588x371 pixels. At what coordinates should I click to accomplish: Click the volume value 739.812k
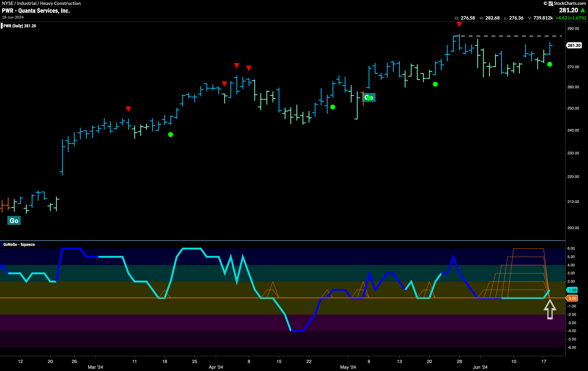[x=543, y=18]
